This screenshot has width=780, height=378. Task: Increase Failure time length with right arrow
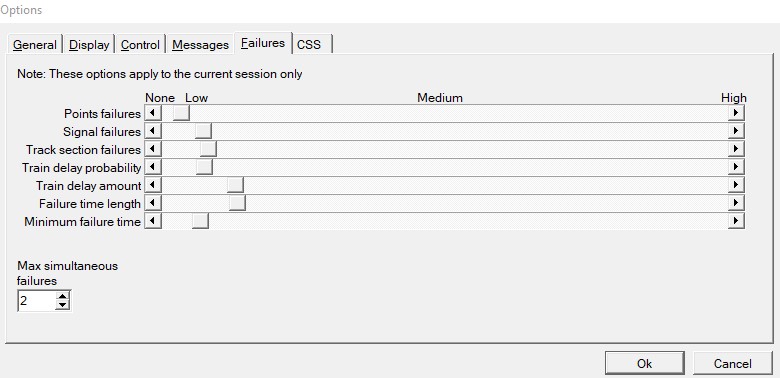[x=736, y=202]
